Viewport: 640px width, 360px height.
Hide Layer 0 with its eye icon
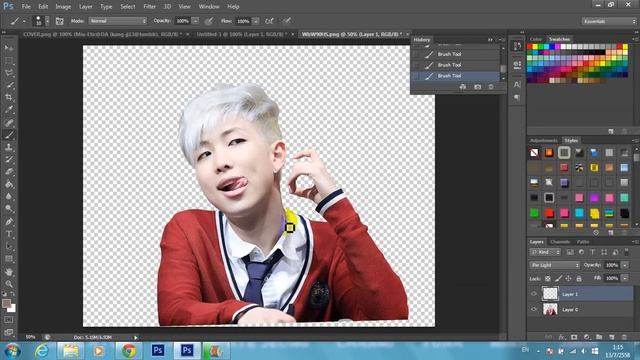534,309
